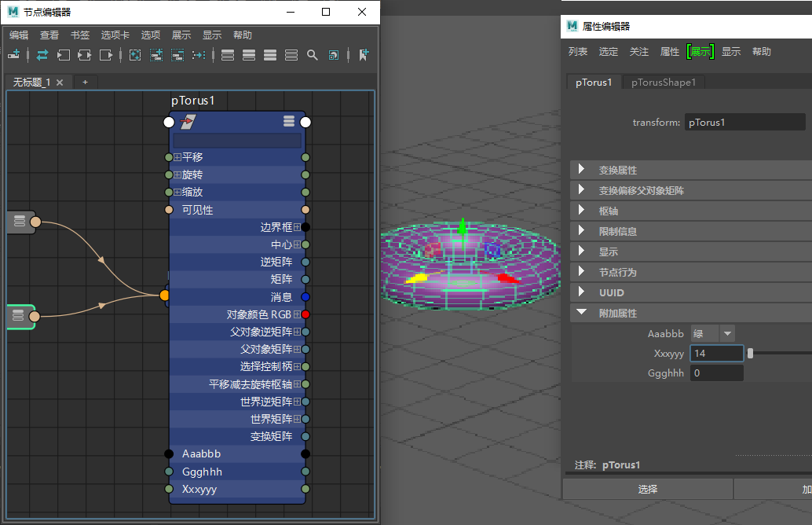Click the 选择 button
This screenshot has width=812, height=525.
point(647,489)
